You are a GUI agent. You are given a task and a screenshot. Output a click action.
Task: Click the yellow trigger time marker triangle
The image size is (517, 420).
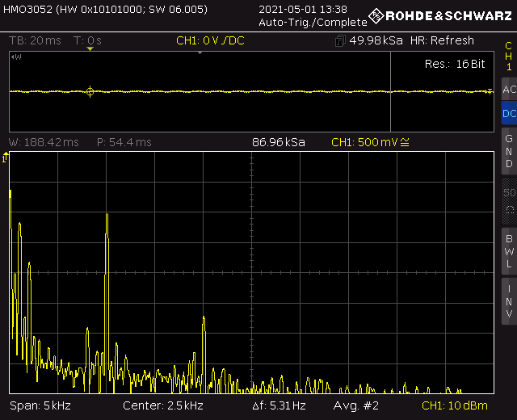[90, 49]
